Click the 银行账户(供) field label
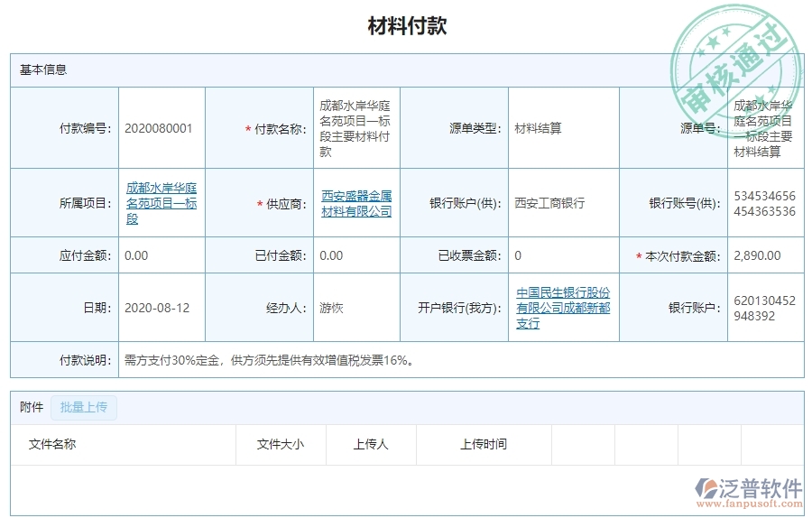This screenshot has width=812, height=518. (466, 203)
